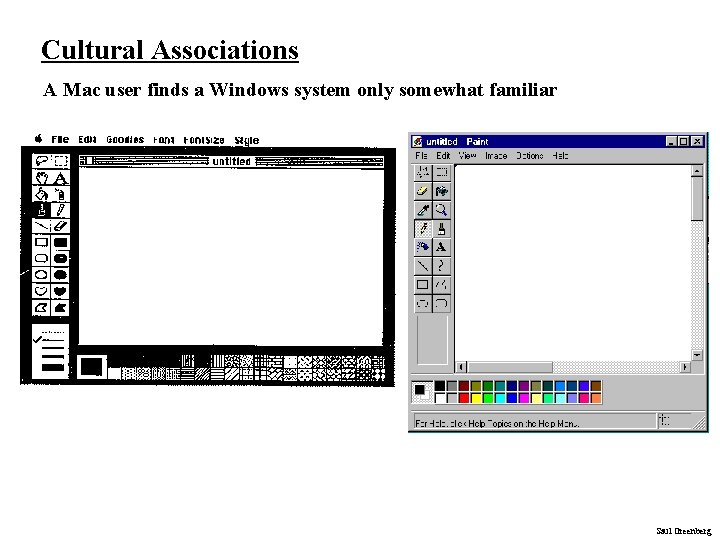This screenshot has width=720, height=540.
Task: Pick the Hand grabber tool in MacPaint
Action: tap(42, 178)
